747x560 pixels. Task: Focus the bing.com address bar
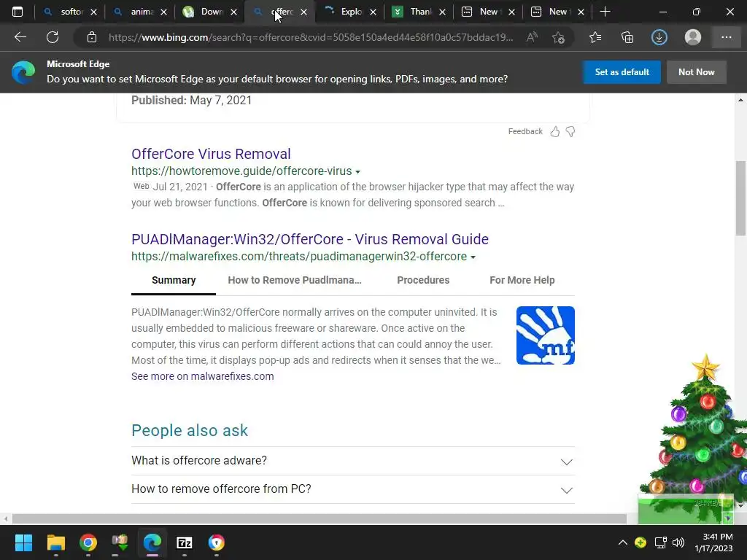point(311,37)
